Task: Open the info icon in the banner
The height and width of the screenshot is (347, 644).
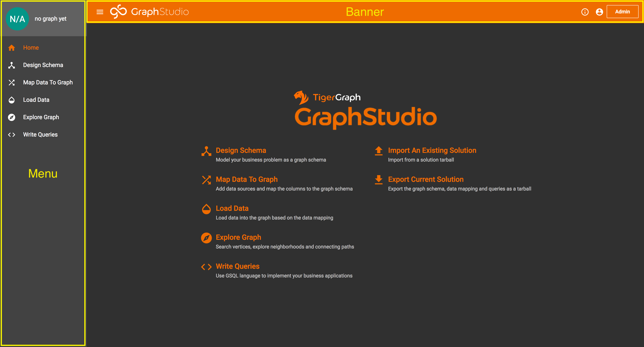Action: coord(585,12)
